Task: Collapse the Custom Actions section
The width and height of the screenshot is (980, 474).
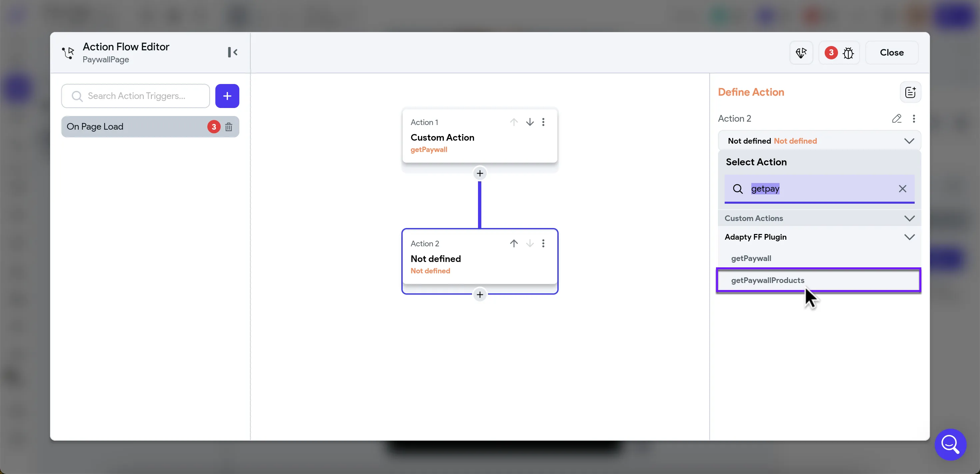Action: (x=909, y=218)
